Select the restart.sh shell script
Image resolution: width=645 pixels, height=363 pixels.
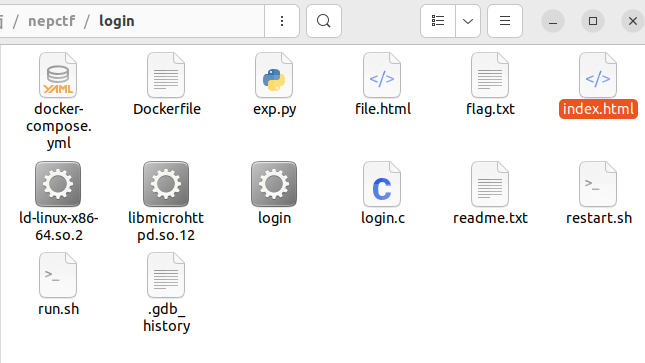coord(598,184)
